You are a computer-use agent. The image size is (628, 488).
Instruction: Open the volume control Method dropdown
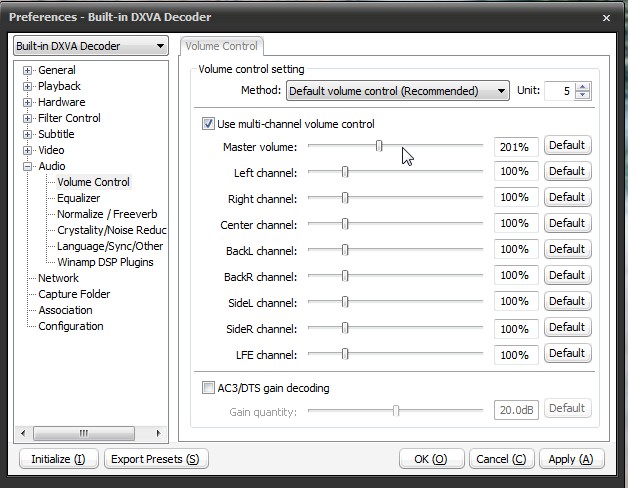[x=398, y=91]
